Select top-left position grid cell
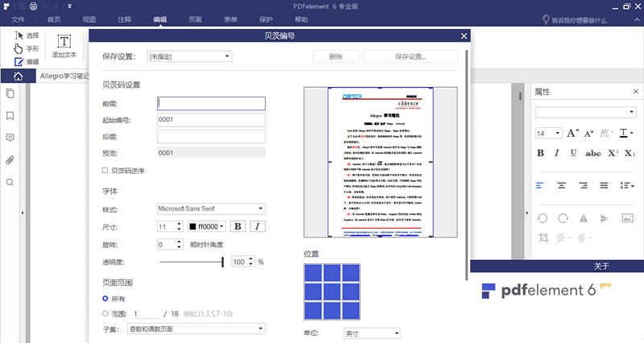This screenshot has height=343, width=644. (312, 273)
